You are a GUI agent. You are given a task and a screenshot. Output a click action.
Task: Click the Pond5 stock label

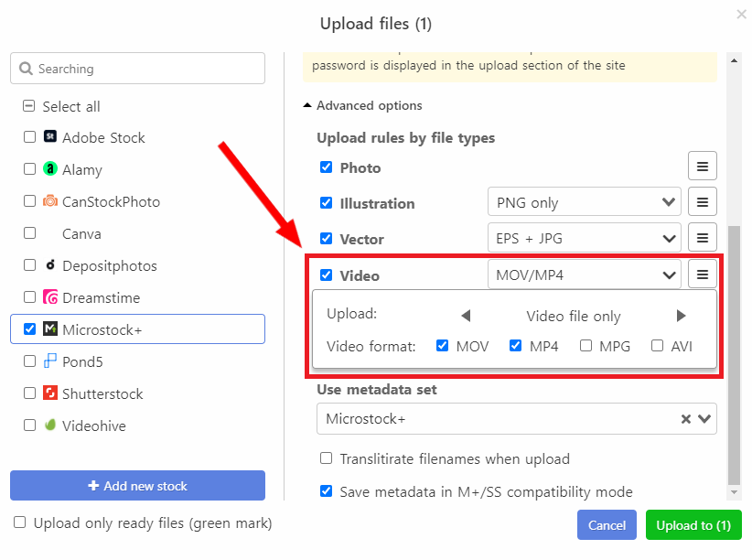pyautogui.click(x=82, y=361)
